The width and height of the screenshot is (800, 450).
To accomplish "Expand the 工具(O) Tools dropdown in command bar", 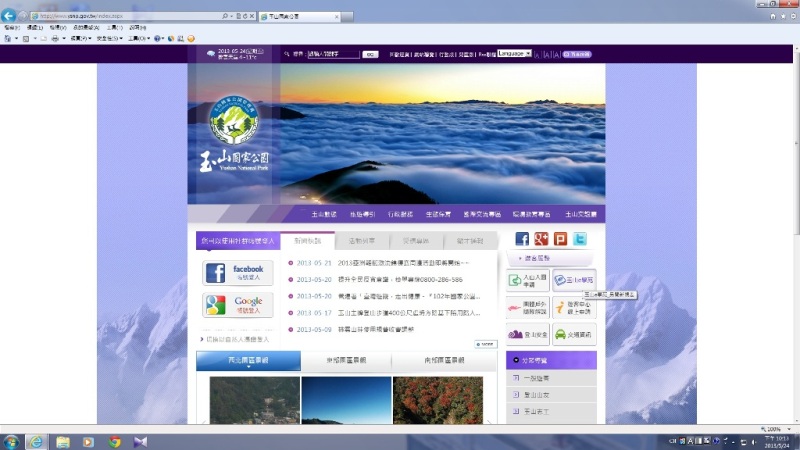I will pyautogui.click(x=138, y=38).
